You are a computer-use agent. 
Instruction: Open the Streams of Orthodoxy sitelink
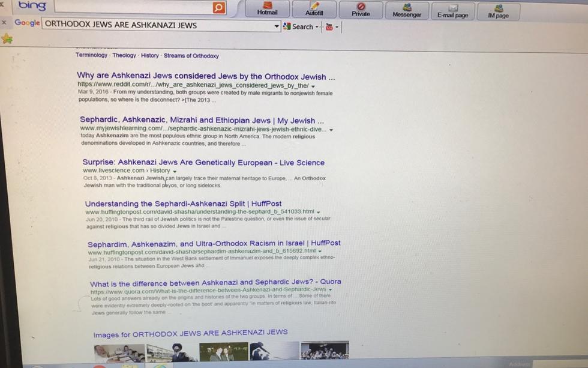point(191,56)
